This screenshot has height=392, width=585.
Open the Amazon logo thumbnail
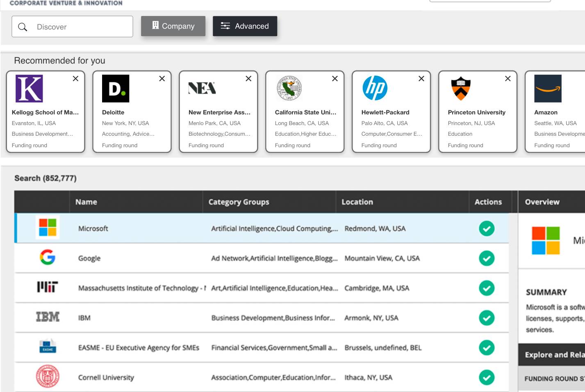[x=548, y=89]
